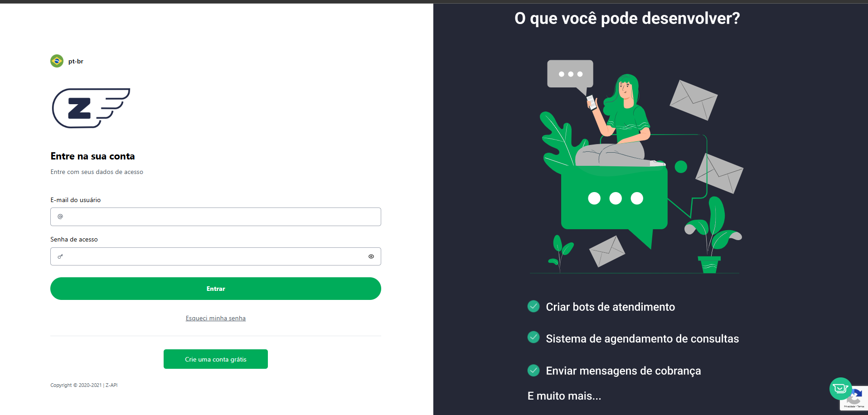Focus the Senha de acesso field
Image resolution: width=868 pixels, height=415 pixels.
[x=216, y=256]
